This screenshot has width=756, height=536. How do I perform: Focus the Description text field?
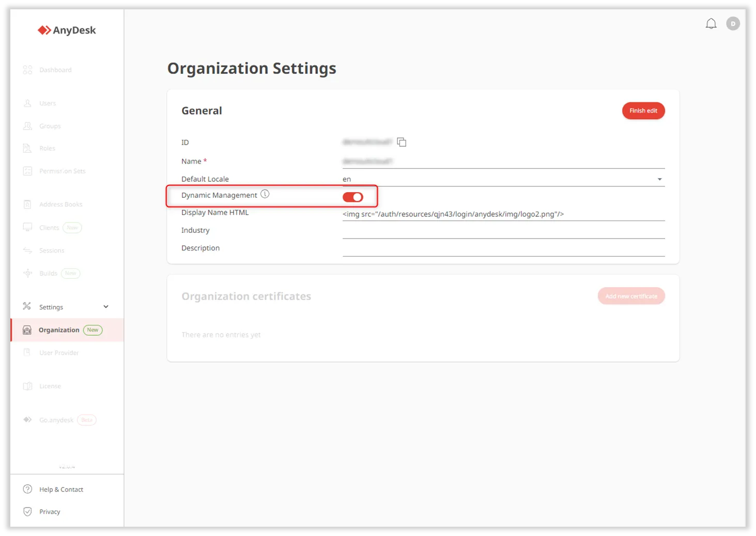pyautogui.click(x=503, y=249)
